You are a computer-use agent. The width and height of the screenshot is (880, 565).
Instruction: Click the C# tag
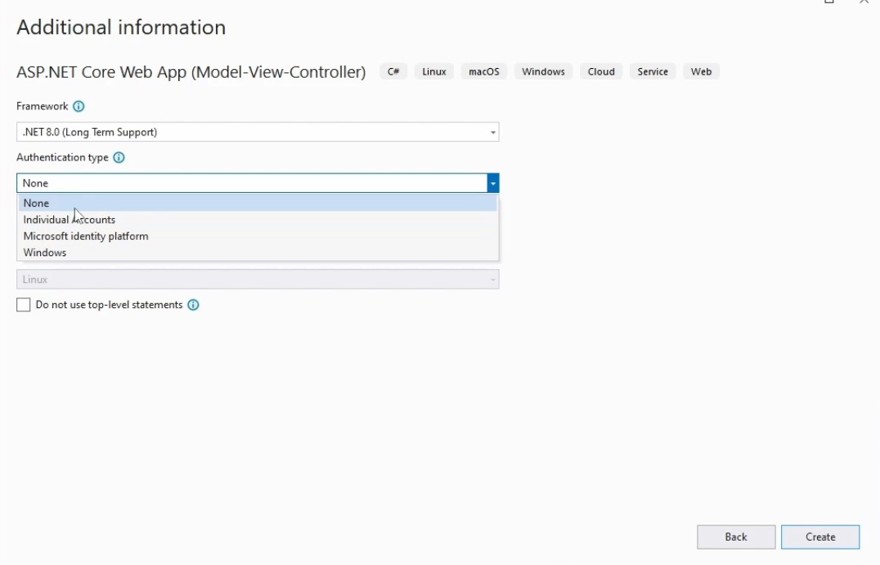[393, 72]
